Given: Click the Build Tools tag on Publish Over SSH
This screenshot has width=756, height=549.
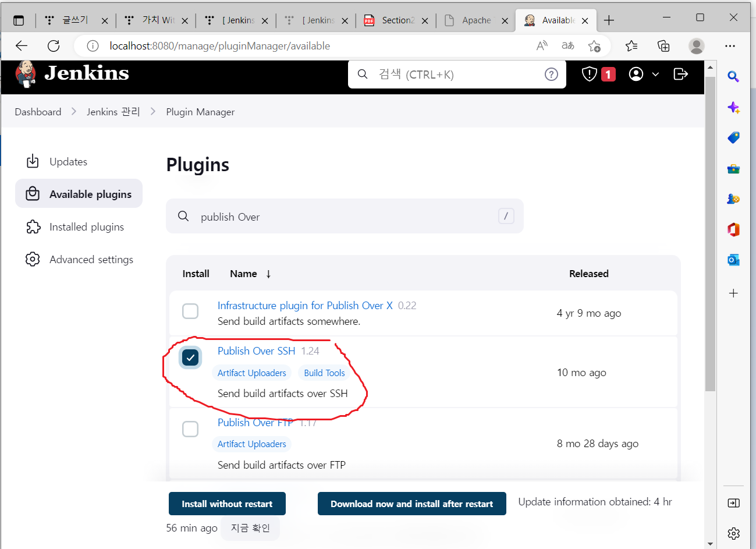Looking at the screenshot, I should [324, 373].
